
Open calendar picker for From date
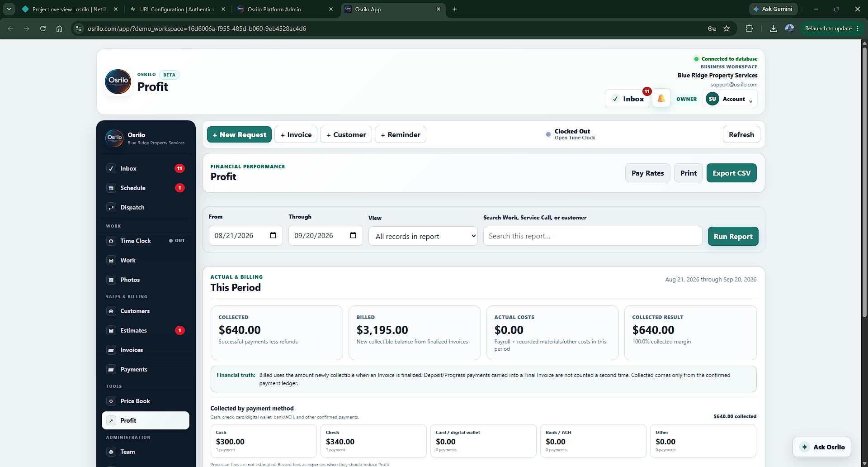click(x=273, y=235)
